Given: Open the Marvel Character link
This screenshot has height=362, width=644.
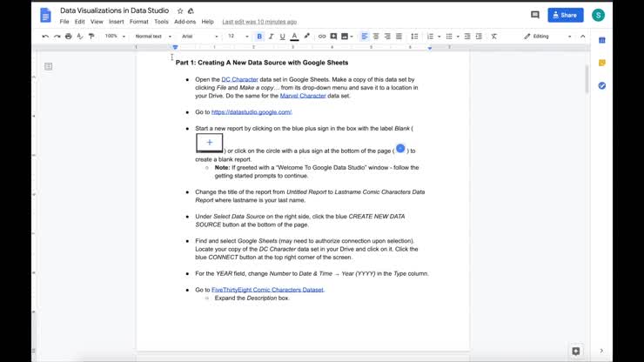Looking at the screenshot, I should coord(303,96).
